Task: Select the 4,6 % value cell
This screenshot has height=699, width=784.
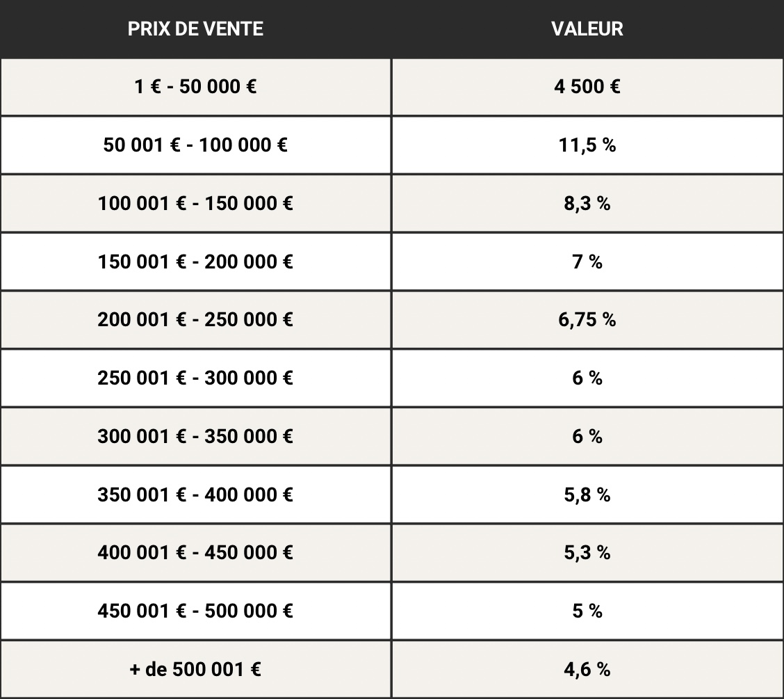Action: [587, 670]
